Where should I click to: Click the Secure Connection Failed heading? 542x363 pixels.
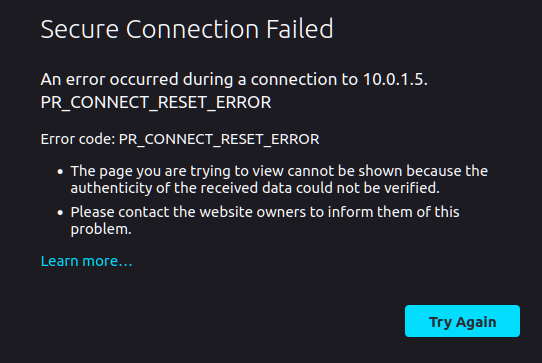click(x=187, y=29)
